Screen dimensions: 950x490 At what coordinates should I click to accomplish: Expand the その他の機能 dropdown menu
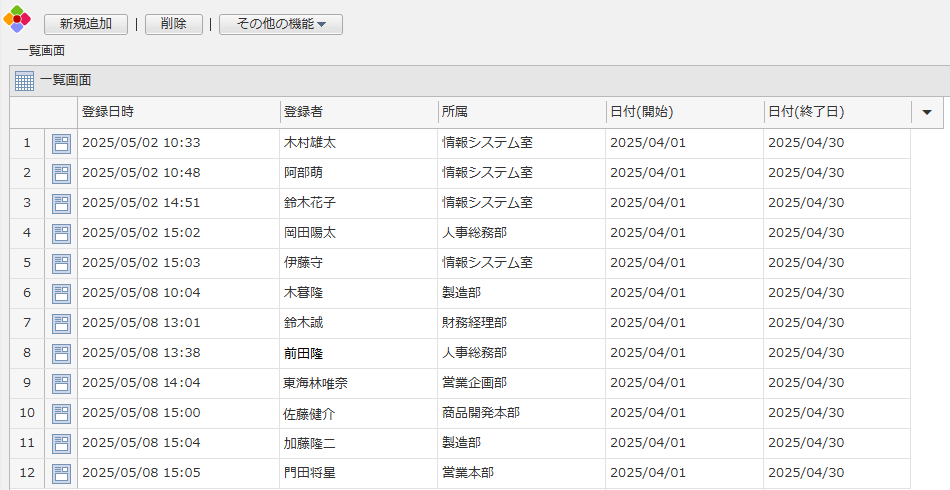pos(281,24)
